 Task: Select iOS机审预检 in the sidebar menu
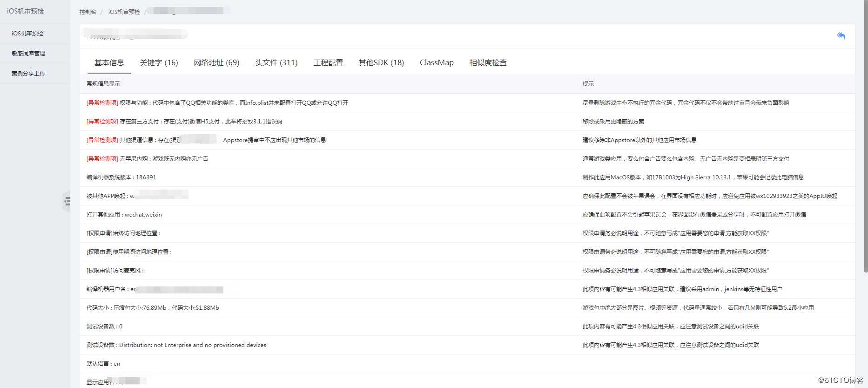click(35, 34)
